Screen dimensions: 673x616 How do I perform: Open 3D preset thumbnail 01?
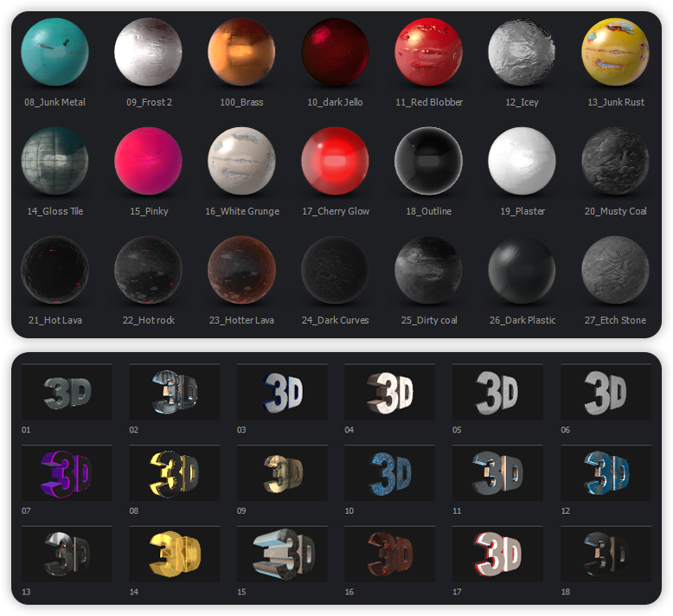click(x=67, y=392)
